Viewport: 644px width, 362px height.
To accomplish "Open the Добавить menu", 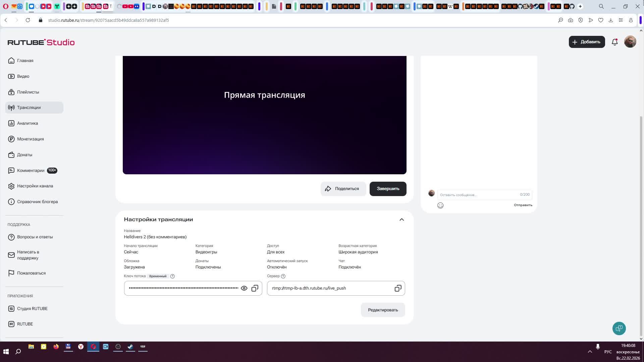I will pyautogui.click(x=587, y=42).
